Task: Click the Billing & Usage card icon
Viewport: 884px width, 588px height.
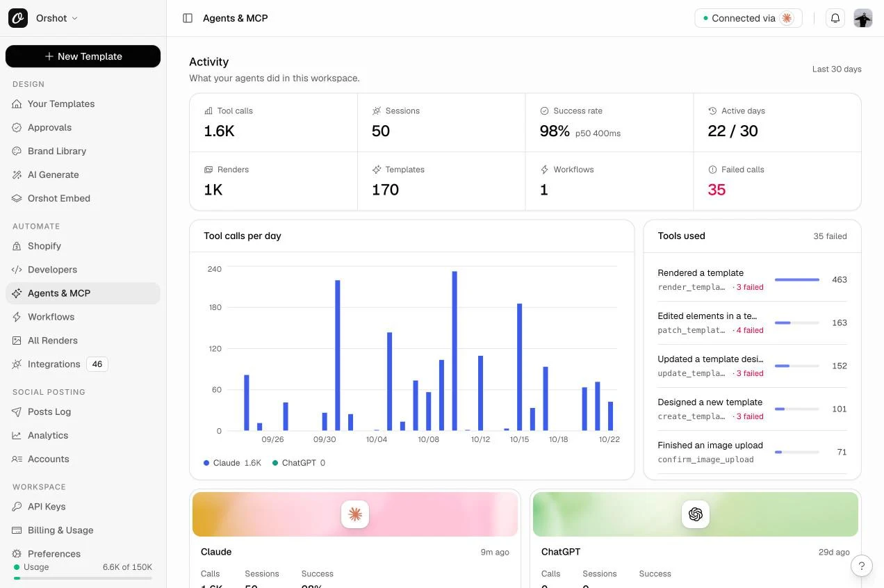Action: coord(17,530)
